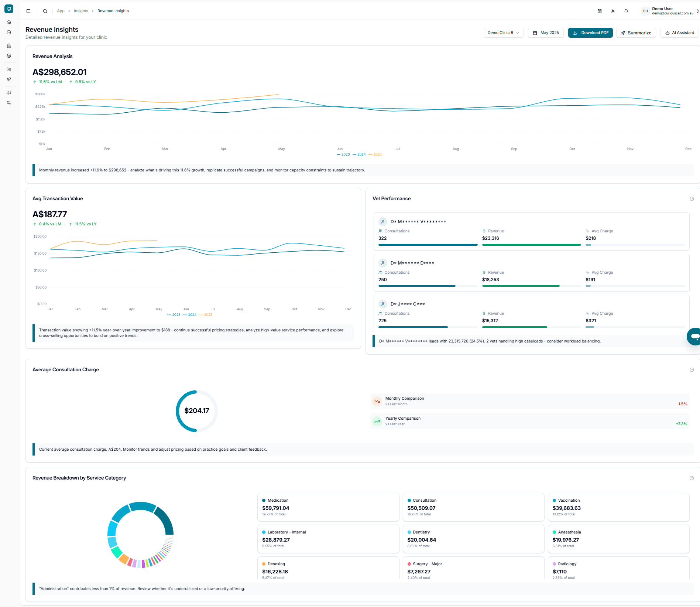
Task: Open the May 2025 date picker
Action: point(546,33)
